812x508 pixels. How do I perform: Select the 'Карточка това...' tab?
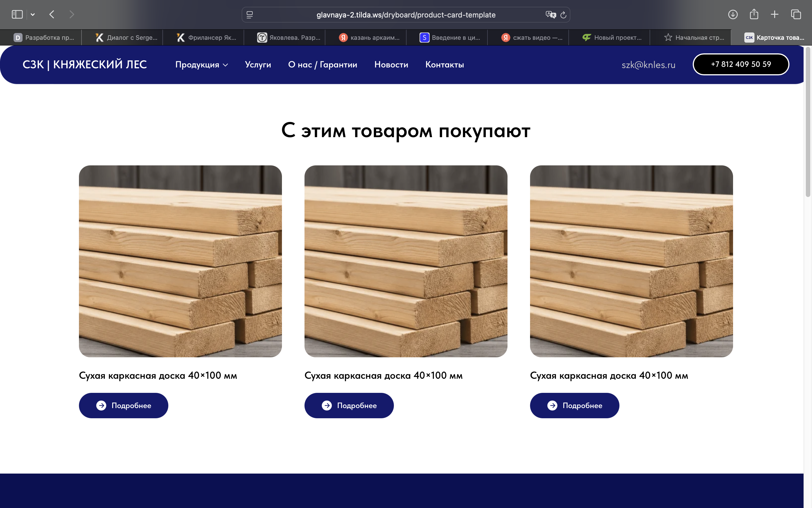pos(772,38)
